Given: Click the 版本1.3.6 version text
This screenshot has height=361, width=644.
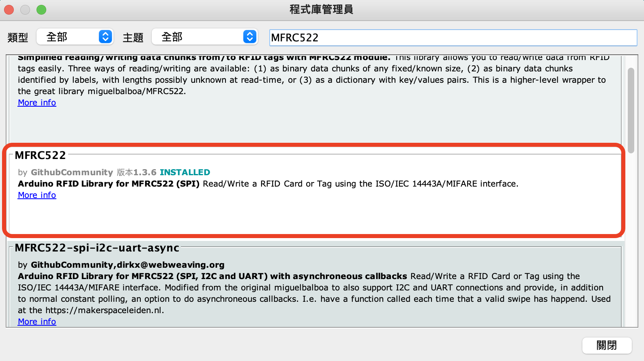Looking at the screenshot, I should [x=137, y=172].
